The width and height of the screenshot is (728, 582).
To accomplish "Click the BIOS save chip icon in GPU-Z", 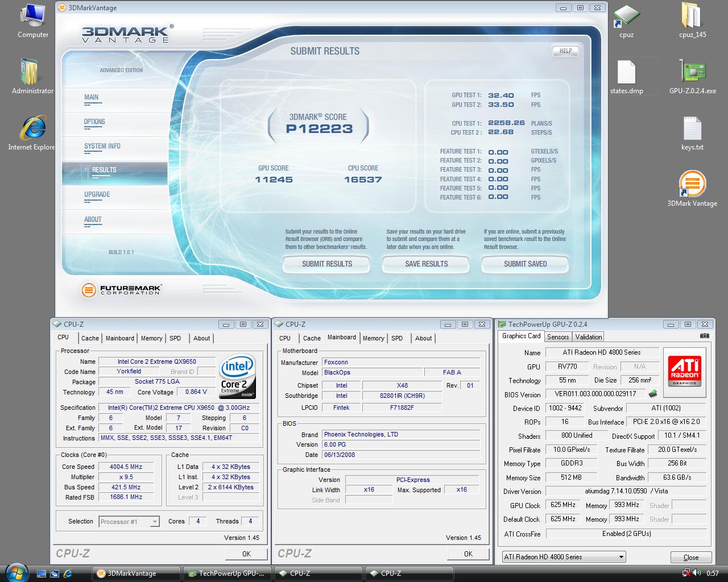I will pyautogui.click(x=653, y=394).
